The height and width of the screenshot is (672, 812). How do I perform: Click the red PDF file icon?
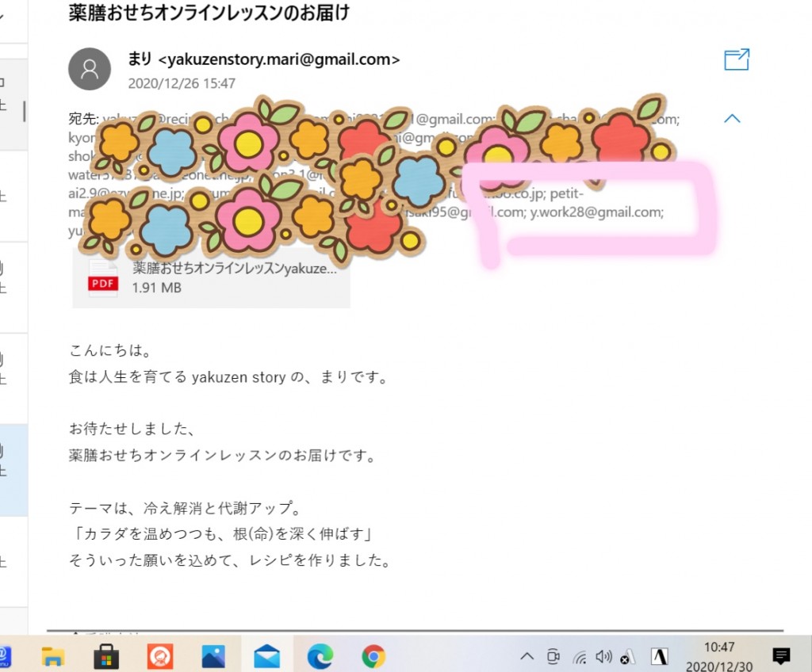coord(102,278)
